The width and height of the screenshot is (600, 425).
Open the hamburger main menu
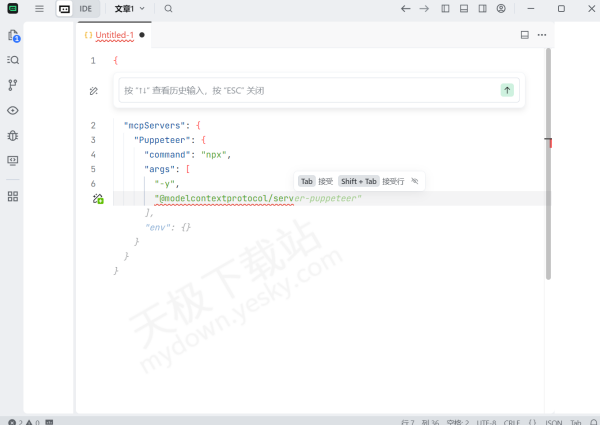pyautogui.click(x=39, y=8)
